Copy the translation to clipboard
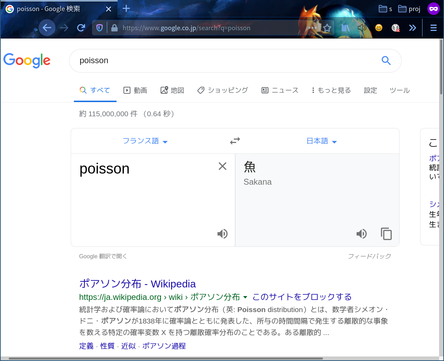Screen dimensions: 444x361 (386, 234)
